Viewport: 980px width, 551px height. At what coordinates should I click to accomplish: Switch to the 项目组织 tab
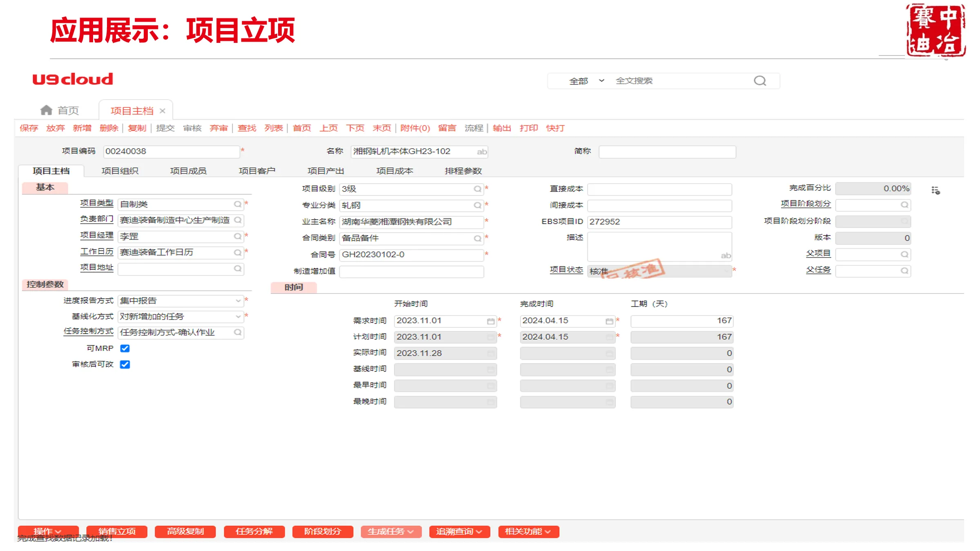click(x=120, y=171)
